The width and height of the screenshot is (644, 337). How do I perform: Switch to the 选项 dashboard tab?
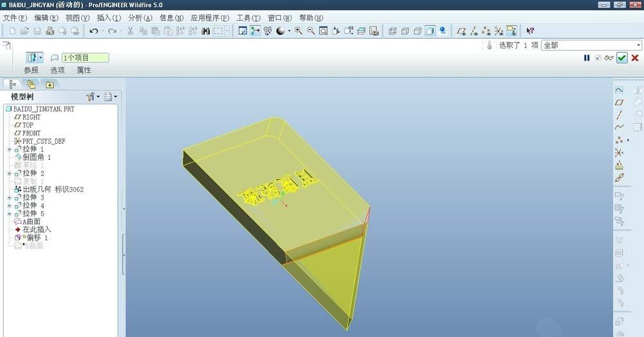pyautogui.click(x=57, y=70)
